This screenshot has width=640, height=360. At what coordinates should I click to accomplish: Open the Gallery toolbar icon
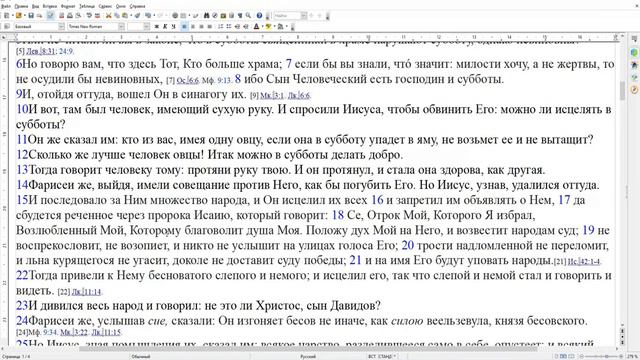223,16
